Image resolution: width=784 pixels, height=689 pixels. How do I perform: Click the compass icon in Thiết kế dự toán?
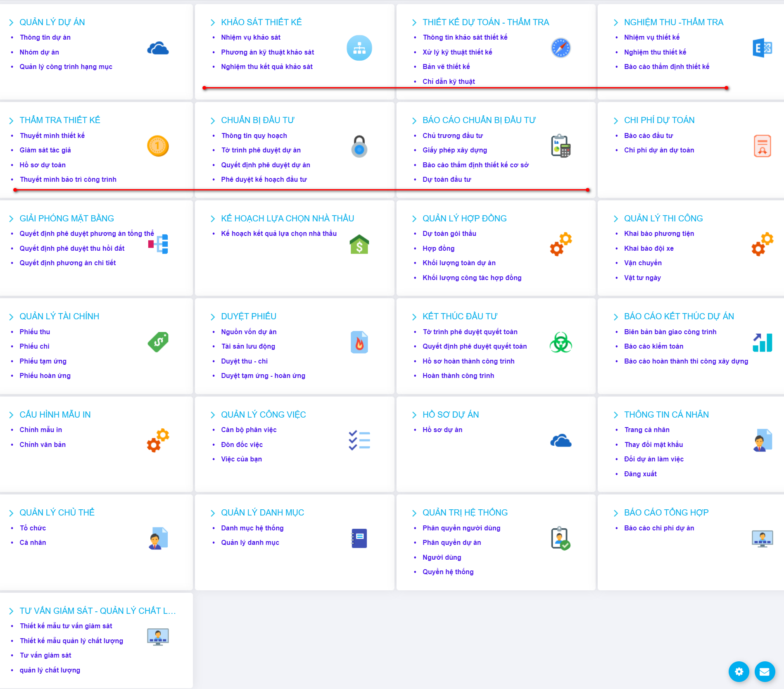tap(561, 48)
